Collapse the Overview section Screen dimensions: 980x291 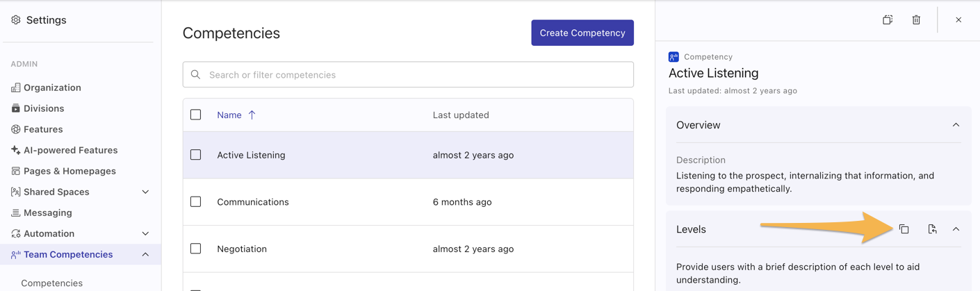(956, 125)
